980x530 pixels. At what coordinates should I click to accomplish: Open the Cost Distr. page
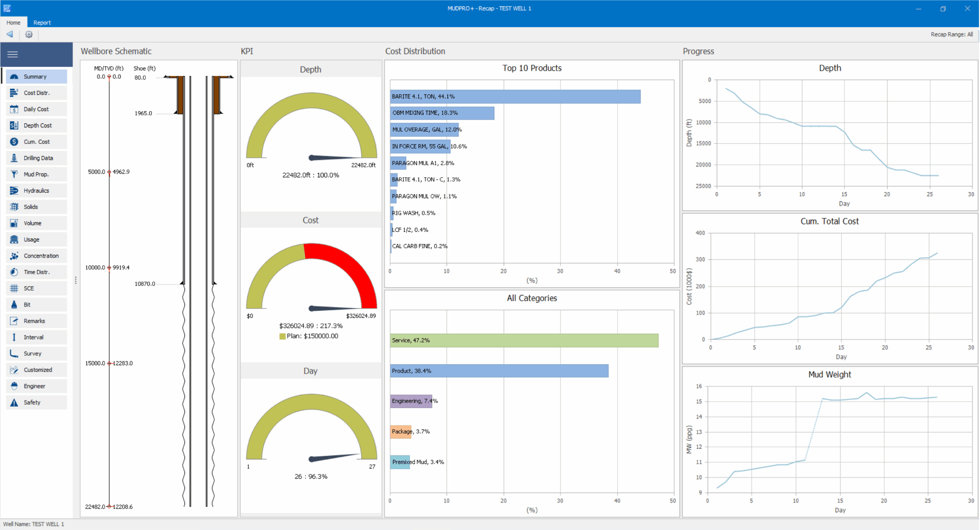point(36,93)
